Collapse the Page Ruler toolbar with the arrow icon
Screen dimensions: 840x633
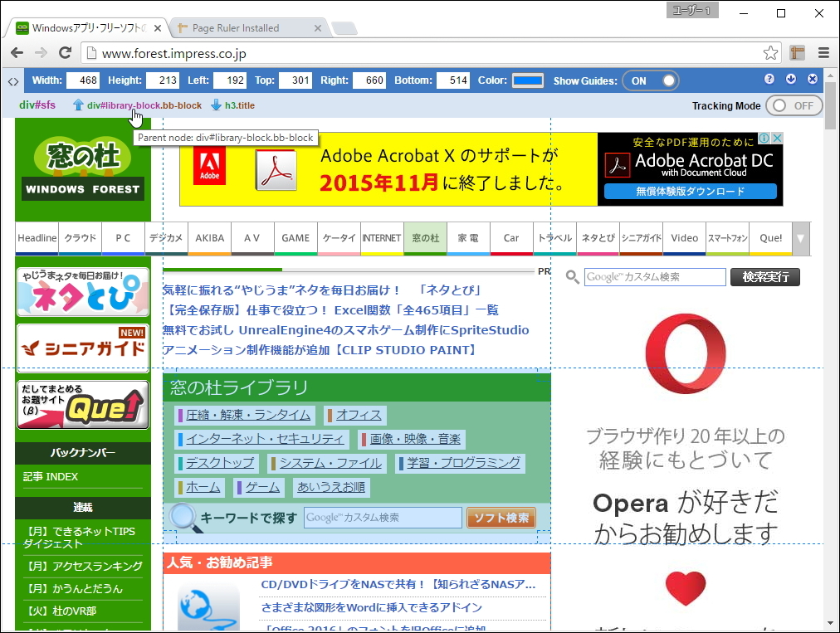coord(790,80)
